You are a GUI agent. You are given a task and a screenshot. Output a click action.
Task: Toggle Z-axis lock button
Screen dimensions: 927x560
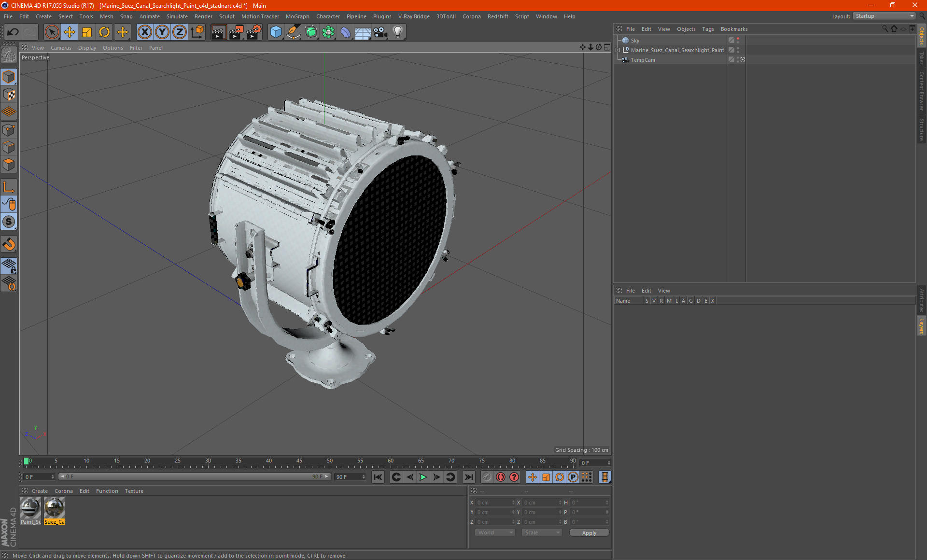tap(179, 32)
